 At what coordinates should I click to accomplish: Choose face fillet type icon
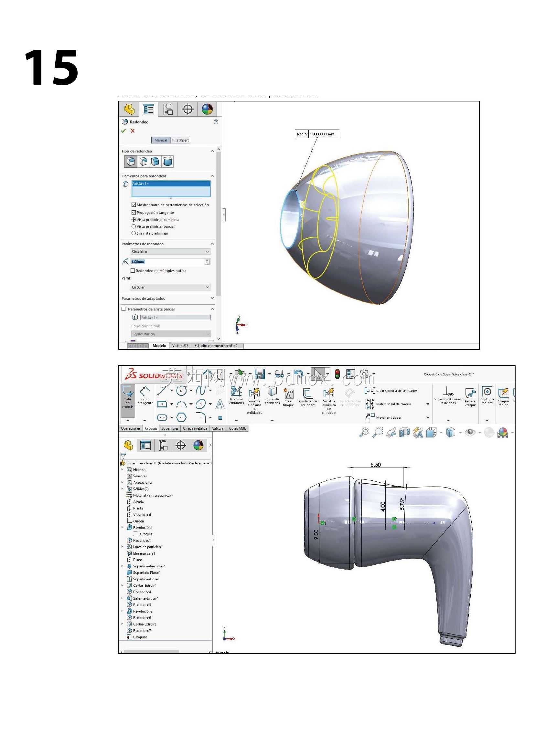[155, 161]
